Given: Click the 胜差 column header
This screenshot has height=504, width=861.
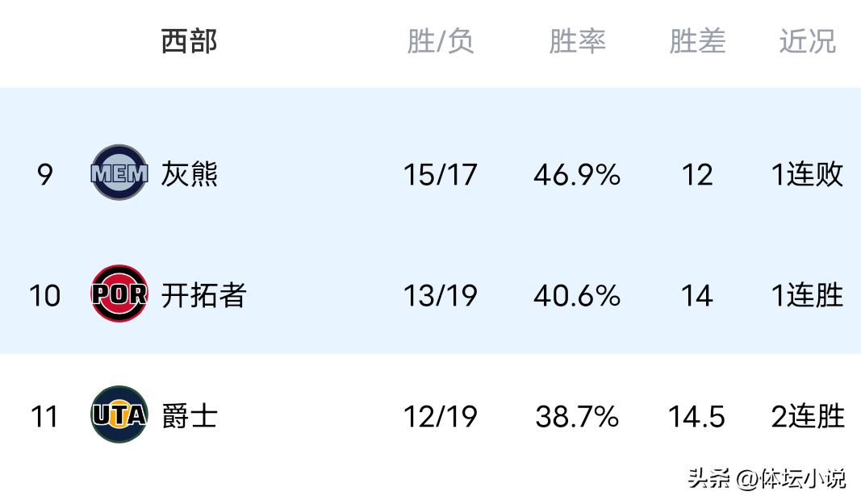Looking at the screenshot, I should 697,41.
